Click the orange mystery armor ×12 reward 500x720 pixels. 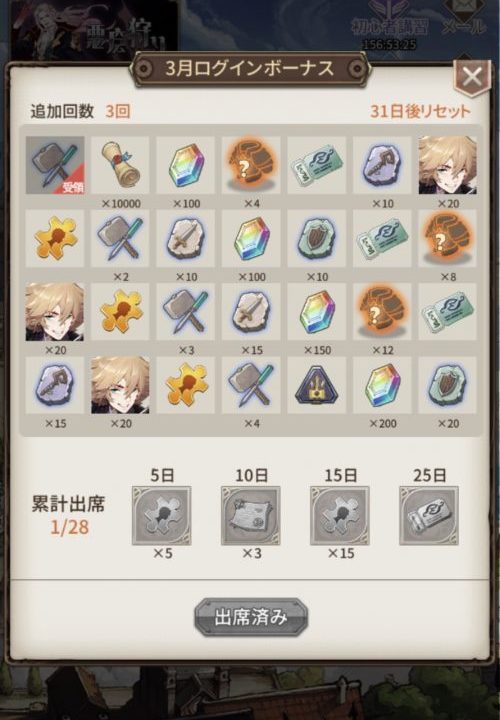382,312
